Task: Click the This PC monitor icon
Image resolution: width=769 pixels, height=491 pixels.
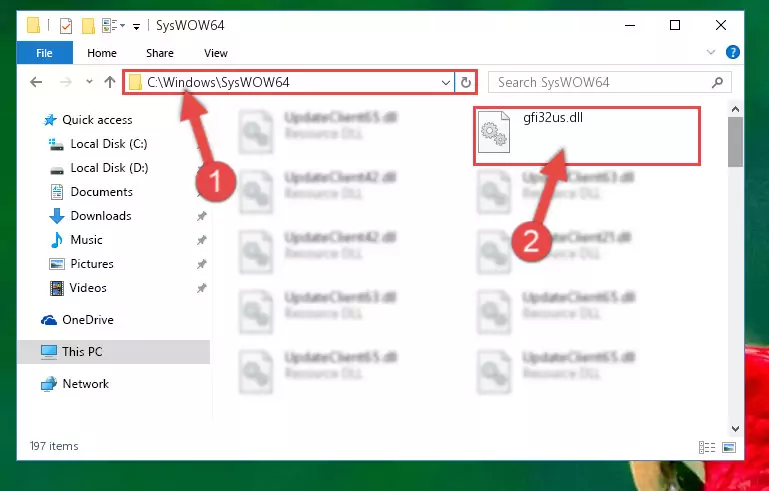Action: pyautogui.click(x=49, y=352)
